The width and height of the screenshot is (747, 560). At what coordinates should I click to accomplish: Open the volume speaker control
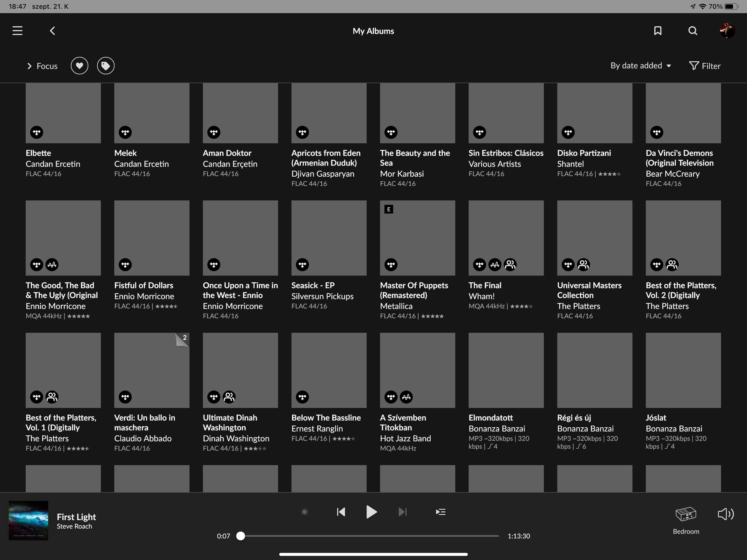click(726, 514)
